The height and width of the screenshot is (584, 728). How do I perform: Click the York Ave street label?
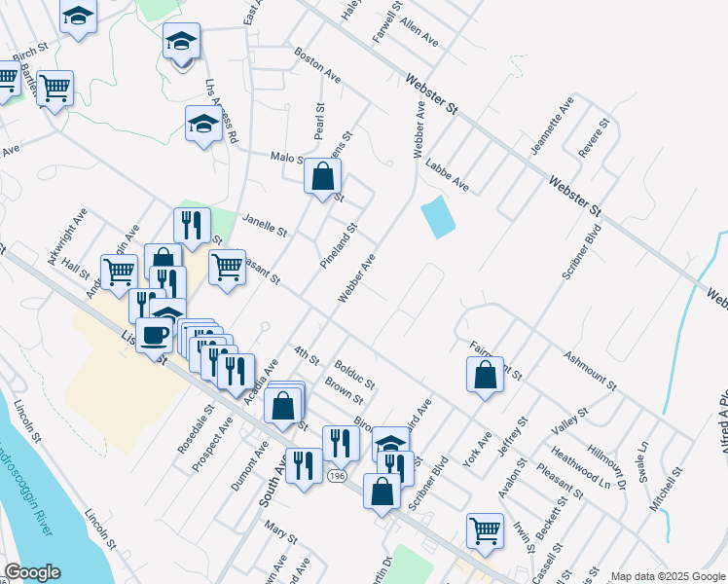click(x=477, y=450)
